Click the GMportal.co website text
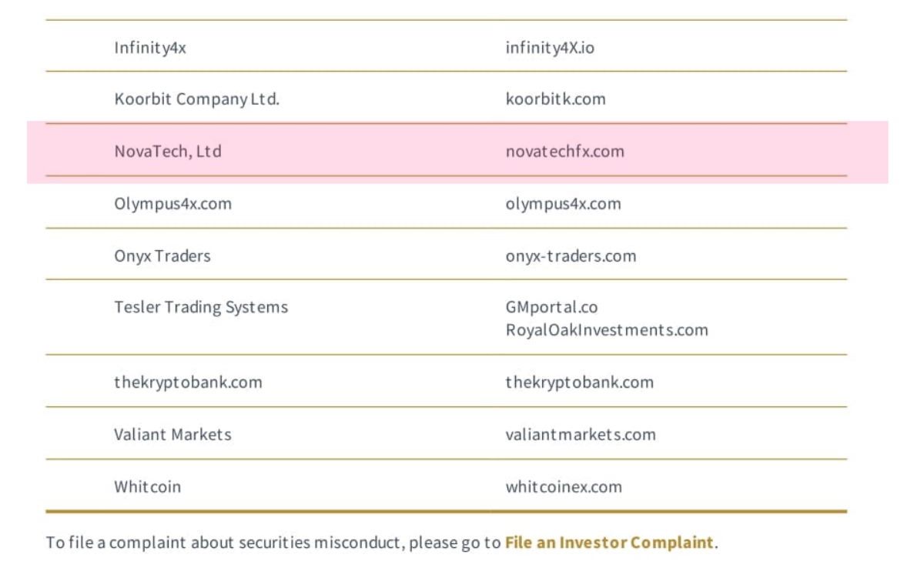This screenshot has width=924, height=578. (x=551, y=307)
